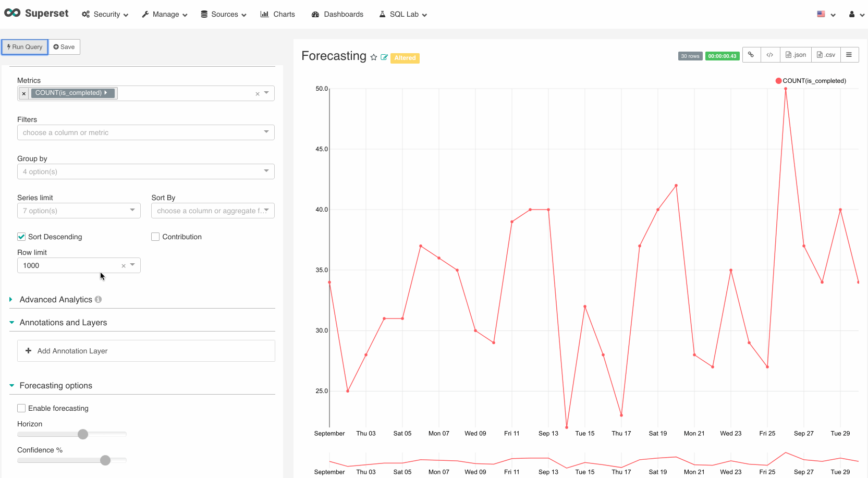Adjust the Horizon slider

pos(82,434)
